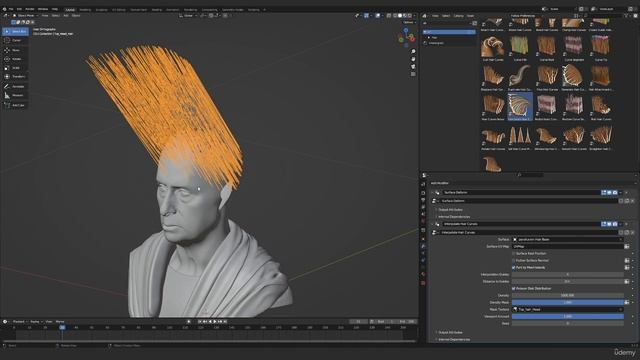This screenshot has width=640, height=360.
Task: Switch viewport to rendered shading
Action: tap(409, 16)
